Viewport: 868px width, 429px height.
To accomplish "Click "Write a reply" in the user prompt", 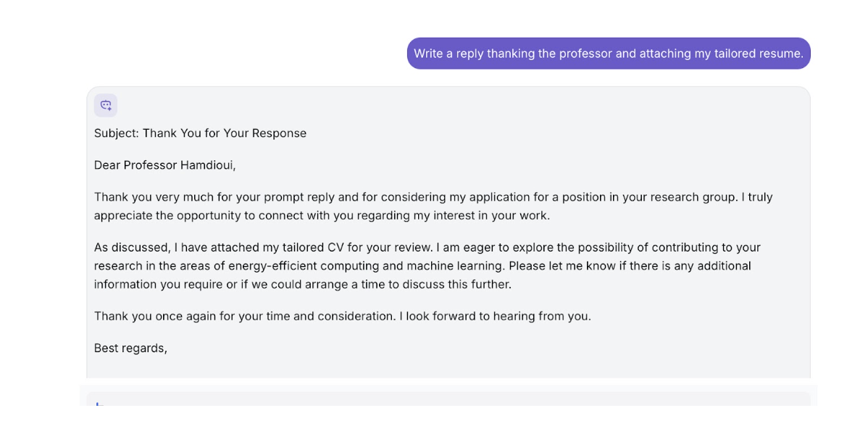I will [x=448, y=54].
